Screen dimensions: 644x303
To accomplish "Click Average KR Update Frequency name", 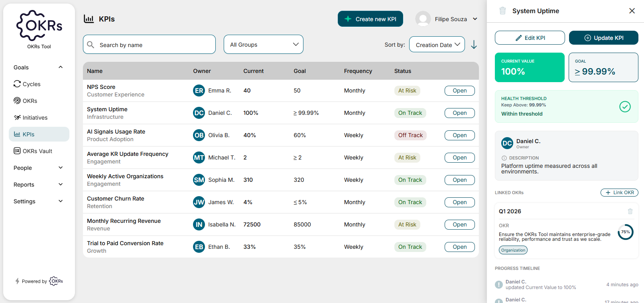I will coord(128,154).
